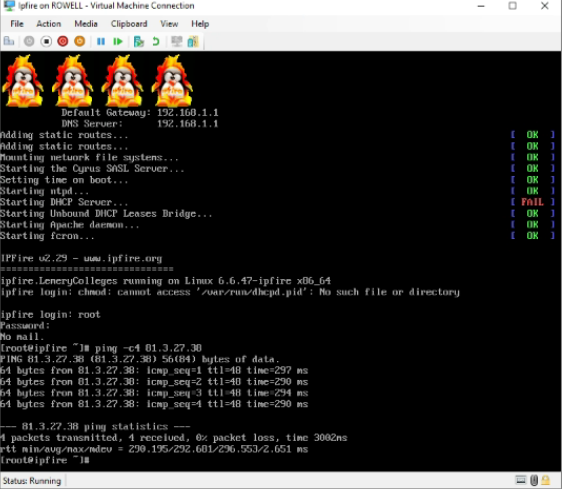Open the File menu
This screenshot has height=489, width=562.
point(17,24)
